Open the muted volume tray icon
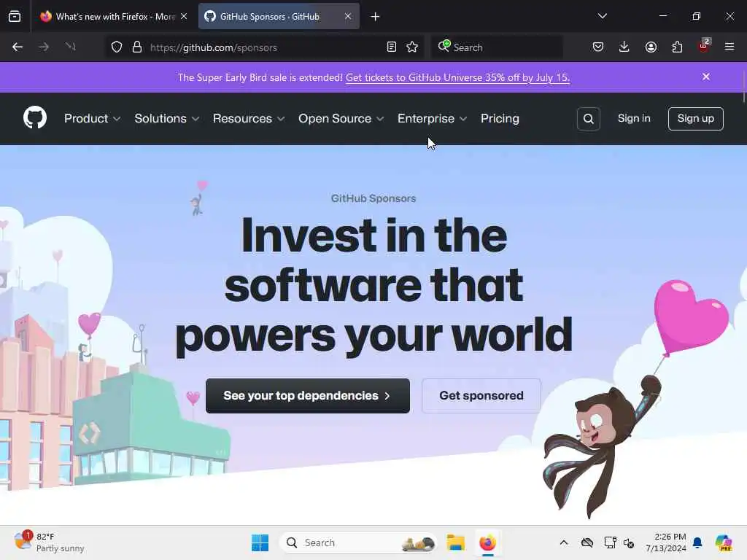Image resolution: width=747 pixels, height=560 pixels. tap(629, 542)
